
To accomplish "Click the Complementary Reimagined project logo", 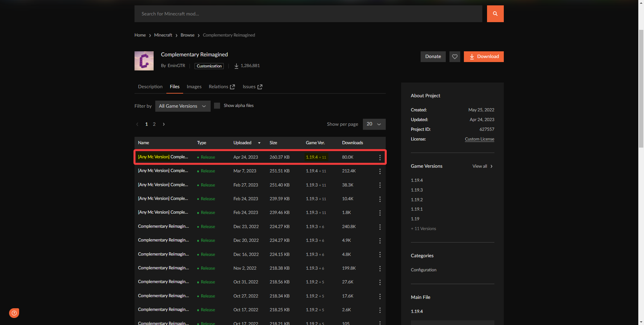I will click(144, 61).
